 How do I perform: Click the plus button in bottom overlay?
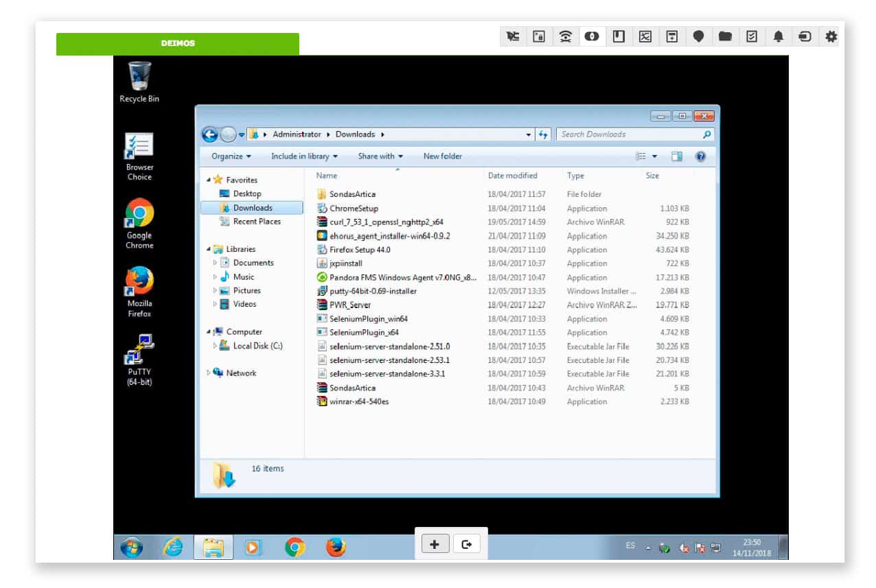click(435, 544)
